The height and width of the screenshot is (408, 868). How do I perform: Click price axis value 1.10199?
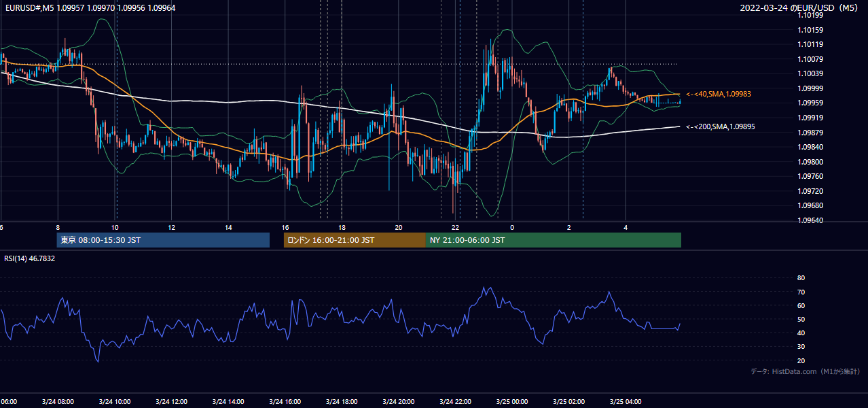point(810,15)
